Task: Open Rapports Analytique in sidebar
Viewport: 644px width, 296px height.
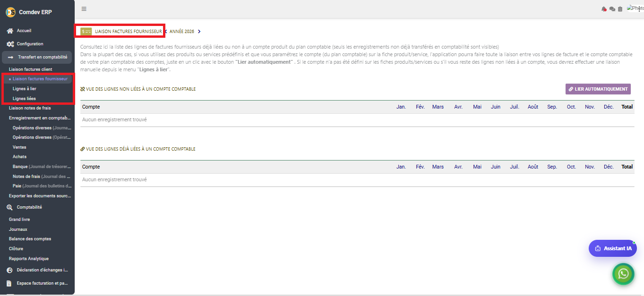Action: 29,259
